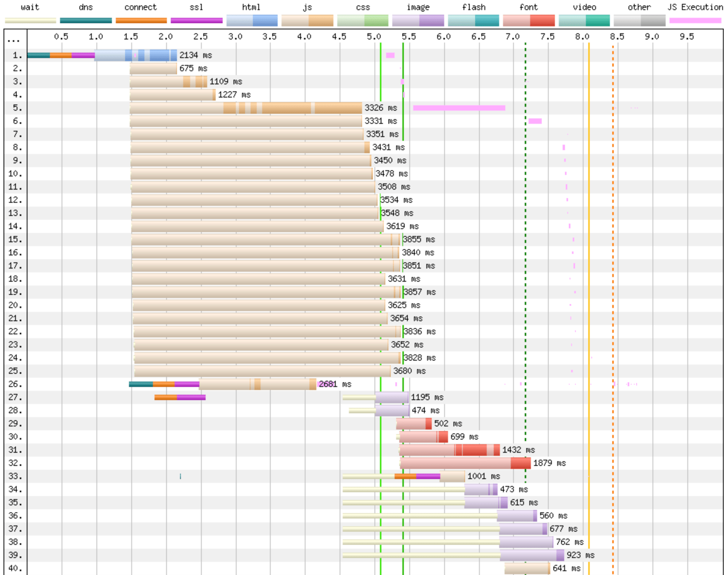This screenshot has width=728, height=575.
Task: Click the 1432 ms font request bar
Action: coord(449,450)
